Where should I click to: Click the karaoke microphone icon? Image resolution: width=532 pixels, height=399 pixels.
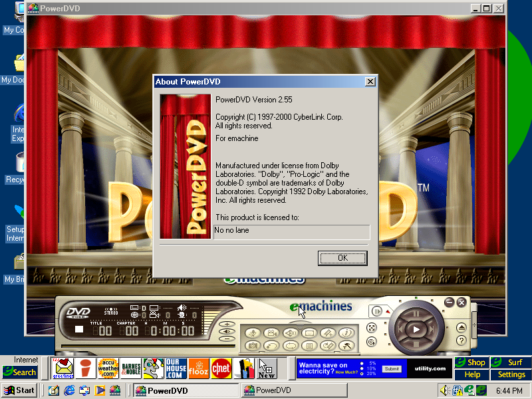pos(253,332)
